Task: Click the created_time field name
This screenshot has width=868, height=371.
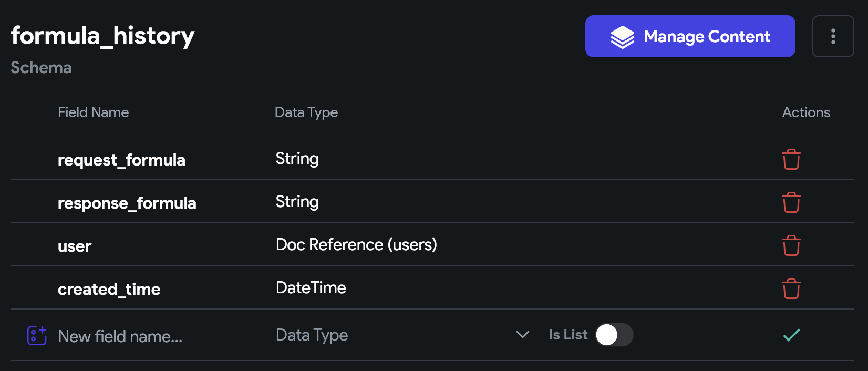Action: (109, 290)
